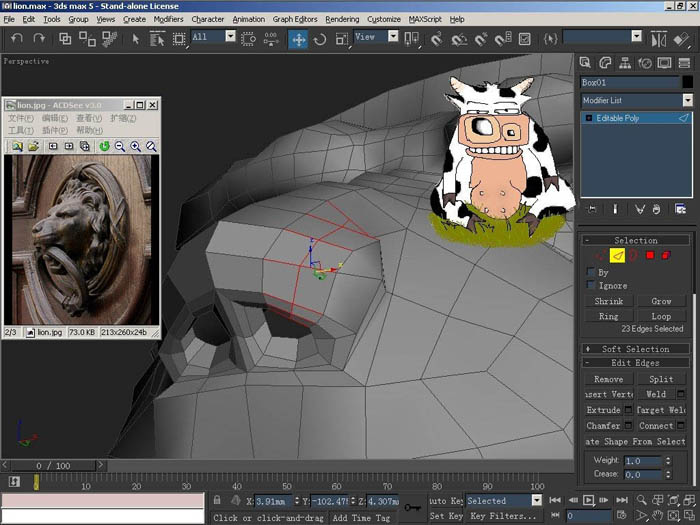Click the Loop selection button
The height and width of the screenshot is (525, 700).
pos(661,316)
